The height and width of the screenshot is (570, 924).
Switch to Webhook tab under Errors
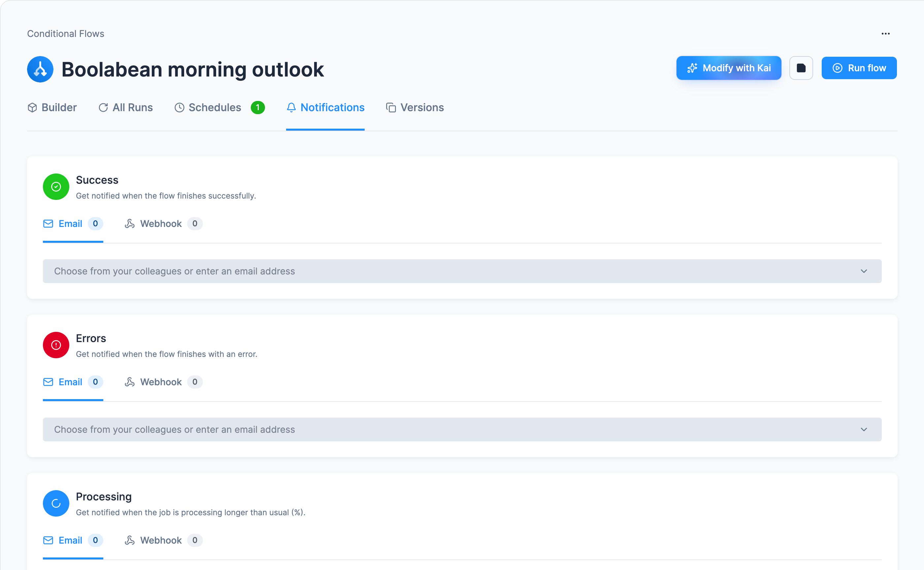click(x=164, y=382)
